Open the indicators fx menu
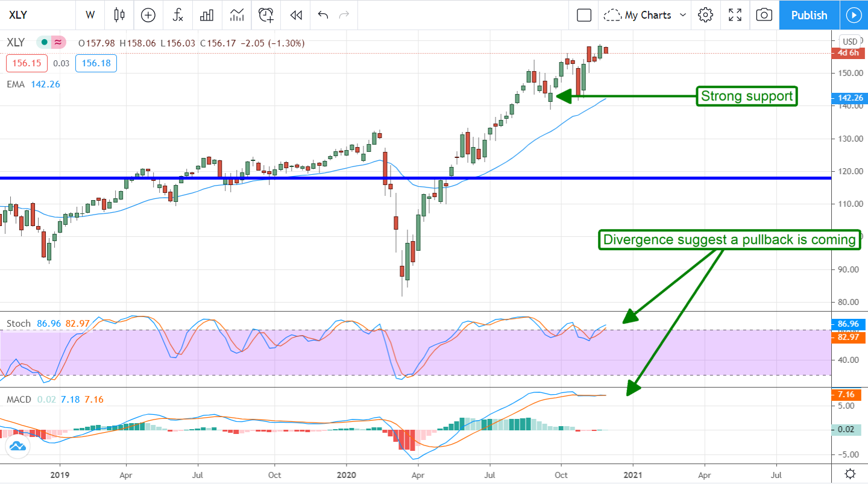The width and height of the screenshot is (868, 484). click(x=178, y=15)
